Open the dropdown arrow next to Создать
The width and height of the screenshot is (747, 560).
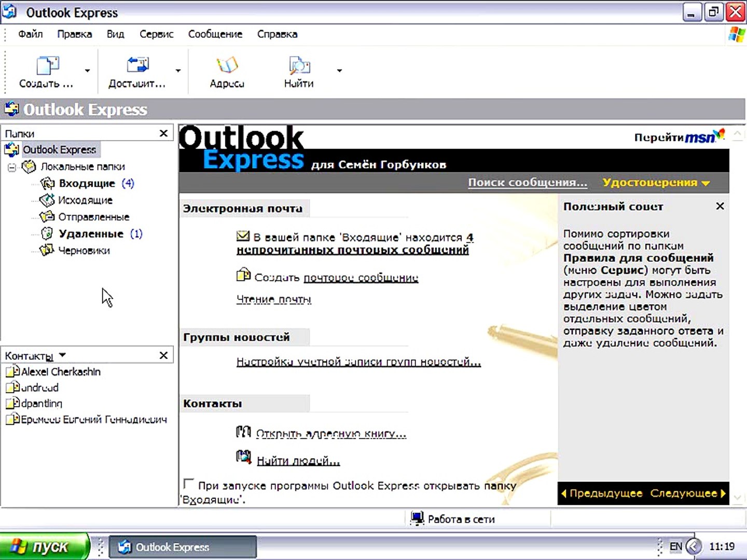click(87, 71)
